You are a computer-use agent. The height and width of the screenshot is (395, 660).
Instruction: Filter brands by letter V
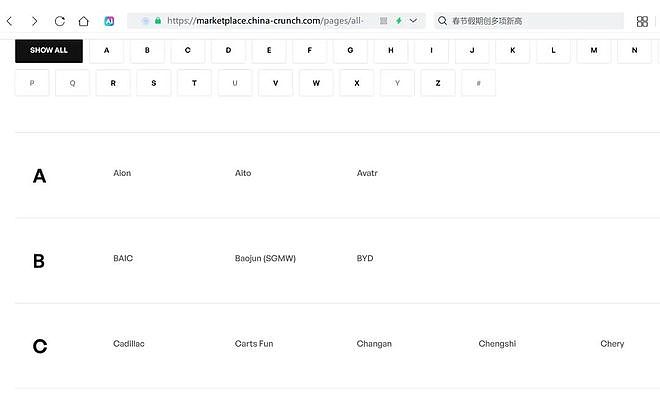[276, 83]
